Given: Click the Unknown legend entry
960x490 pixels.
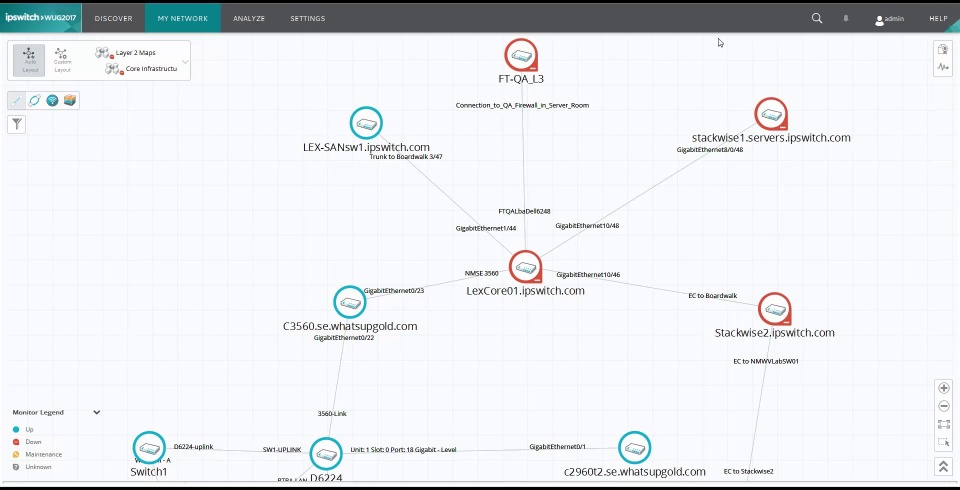Looking at the screenshot, I should click(x=32, y=467).
